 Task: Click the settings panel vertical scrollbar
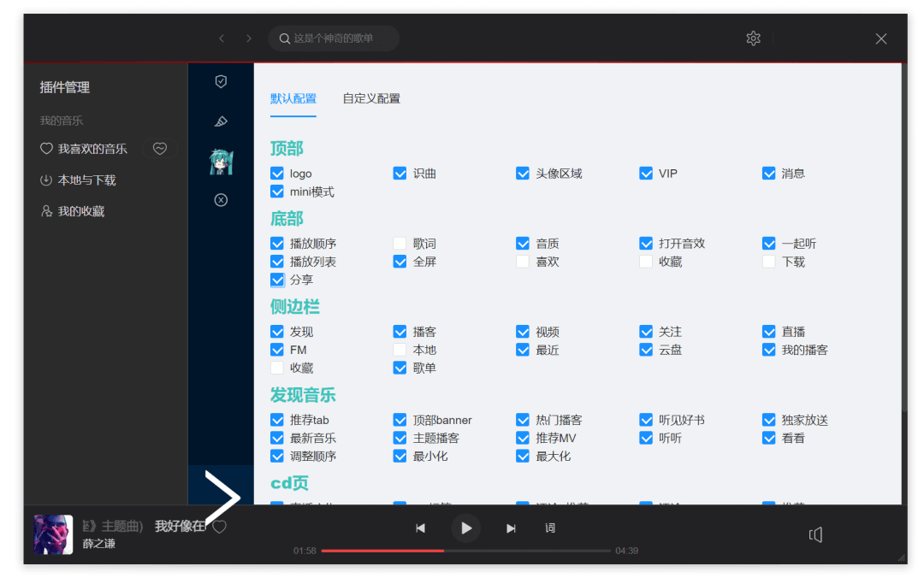pyautogui.click(x=904, y=237)
